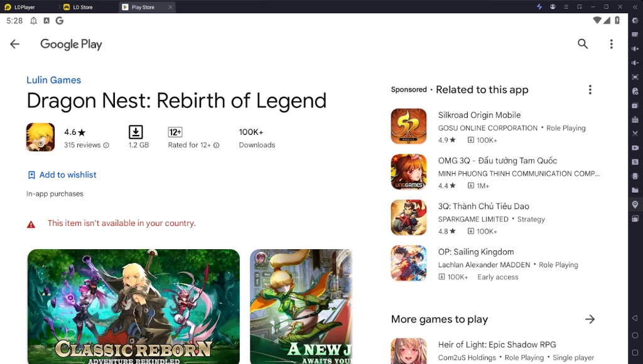Show the Rated for 12+ info icon
Viewport: 643px width, 364px height.
[216, 145]
